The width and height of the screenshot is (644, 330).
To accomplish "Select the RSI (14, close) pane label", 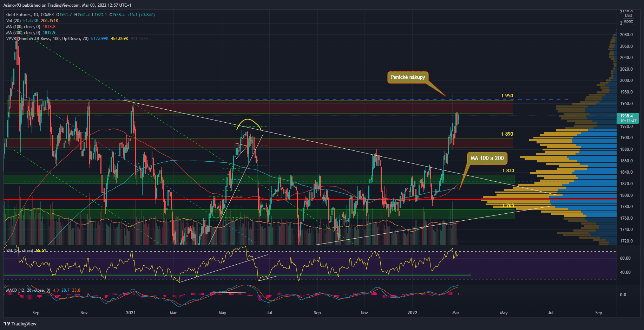I will coord(20,251).
